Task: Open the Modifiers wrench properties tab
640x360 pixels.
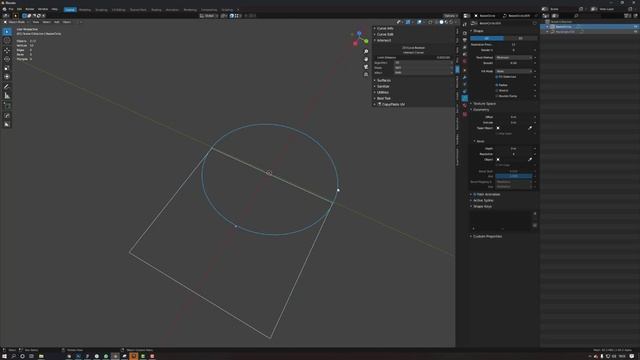Action: pyautogui.click(x=464, y=77)
